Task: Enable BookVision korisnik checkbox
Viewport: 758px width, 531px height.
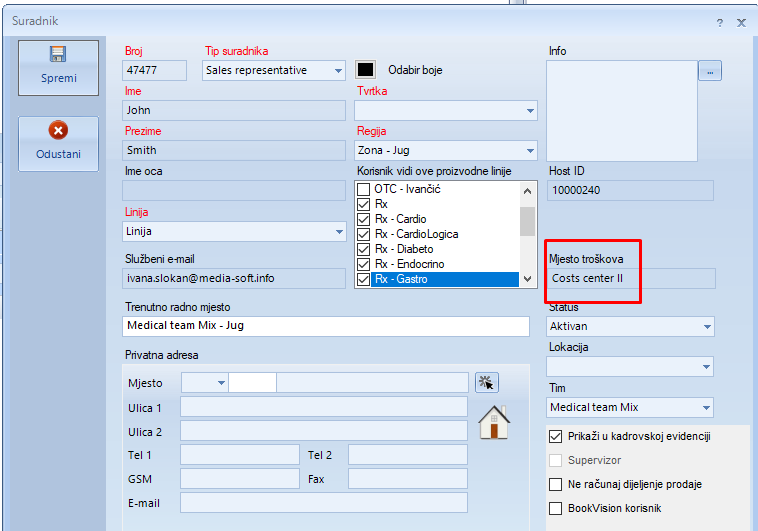Action: coord(556,508)
